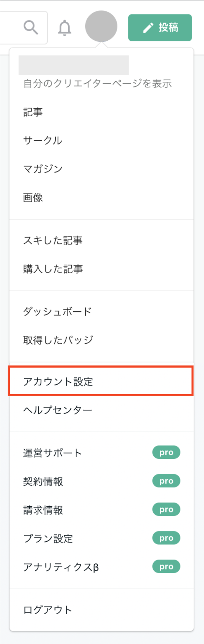This screenshot has width=204, height=644.
Task: Click the pro badge beside 運営サポート
Action: click(166, 453)
